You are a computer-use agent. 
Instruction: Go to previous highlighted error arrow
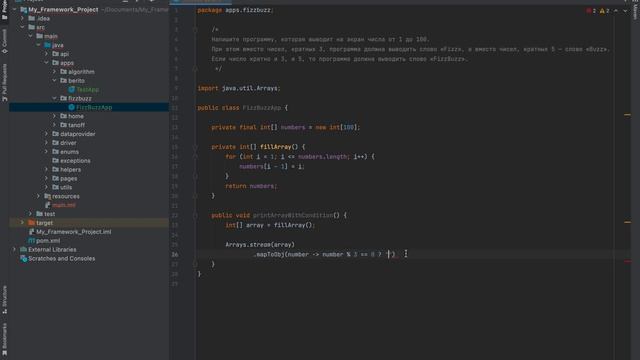click(616, 11)
